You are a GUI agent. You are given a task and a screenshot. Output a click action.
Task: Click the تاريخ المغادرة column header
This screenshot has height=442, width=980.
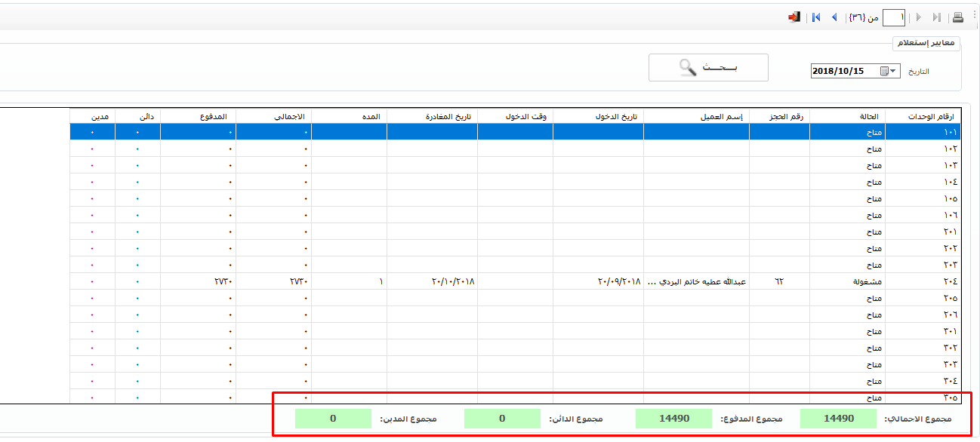[432, 116]
